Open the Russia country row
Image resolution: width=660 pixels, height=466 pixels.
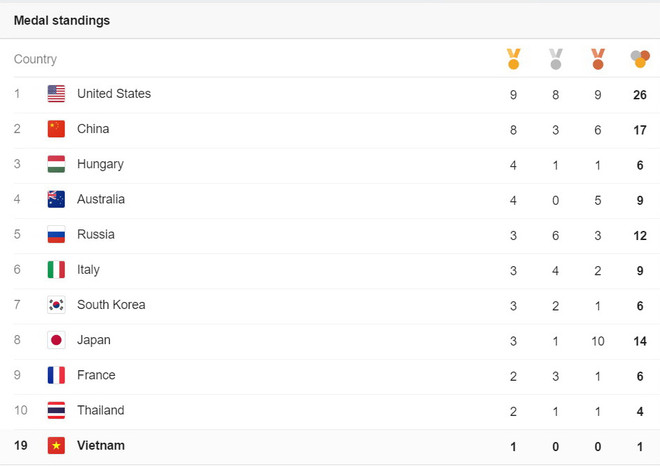[96, 235]
